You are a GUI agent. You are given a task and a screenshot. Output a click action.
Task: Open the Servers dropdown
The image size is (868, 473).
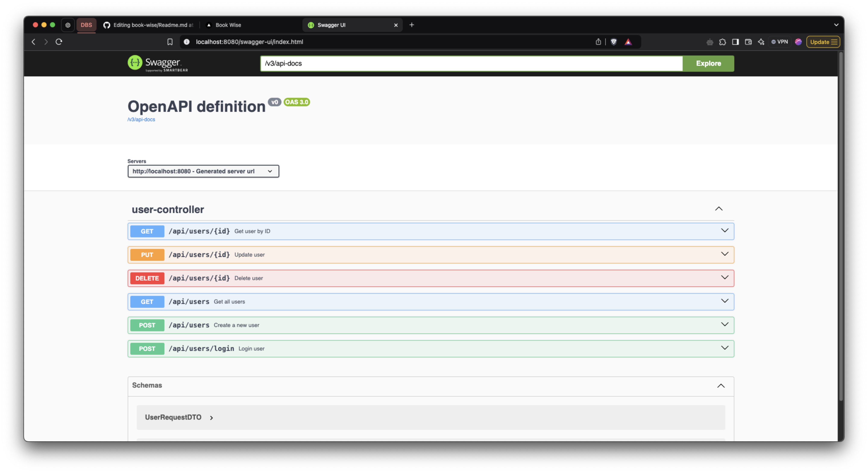pyautogui.click(x=203, y=171)
